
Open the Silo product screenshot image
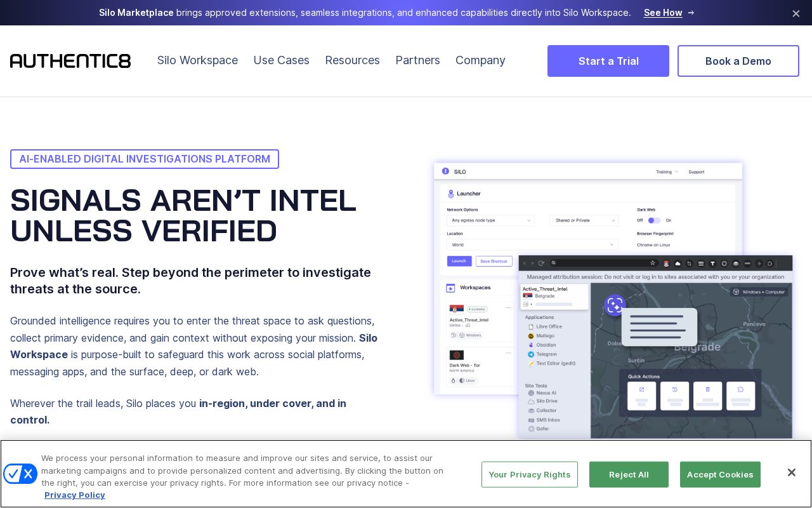(x=613, y=300)
